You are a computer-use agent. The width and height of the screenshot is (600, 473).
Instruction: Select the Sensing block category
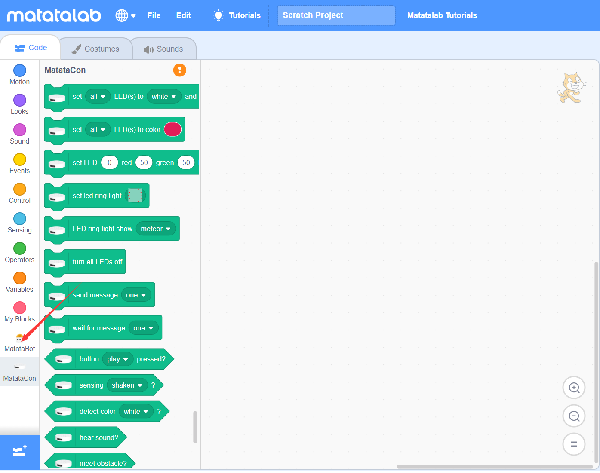(x=20, y=223)
